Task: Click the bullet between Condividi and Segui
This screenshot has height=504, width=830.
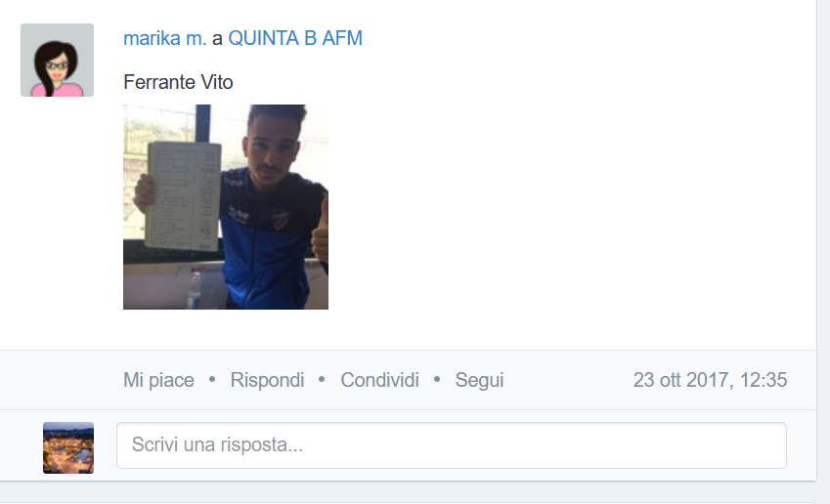Action: click(437, 379)
